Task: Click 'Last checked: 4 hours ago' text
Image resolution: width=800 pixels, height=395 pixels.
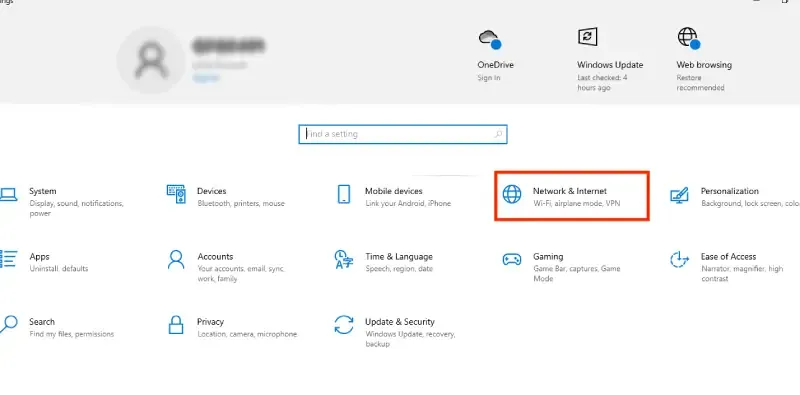Action: 603,83
